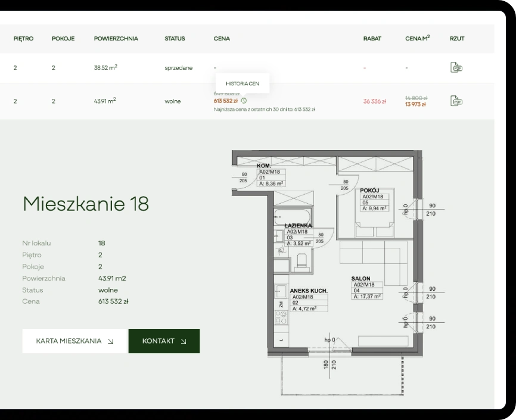Click the 613 532 zł price in table row
Viewport: 516px width, 420px height.
coord(226,101)
